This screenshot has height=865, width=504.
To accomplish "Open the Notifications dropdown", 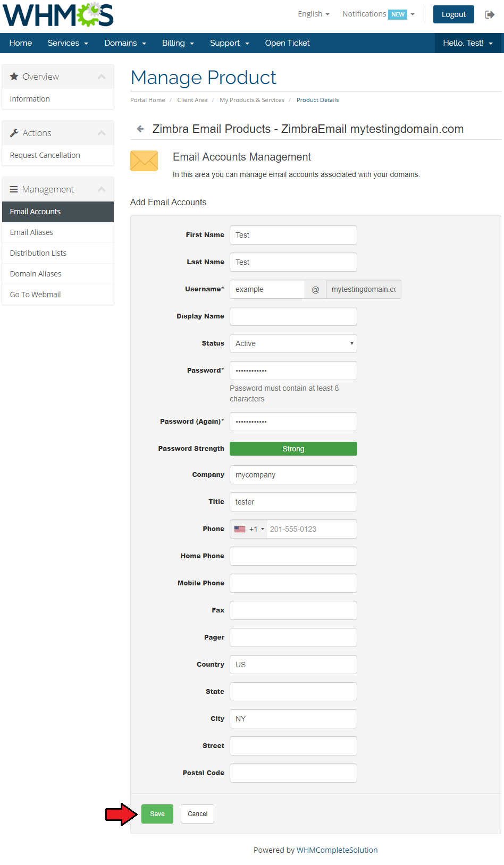I will click(379, 14).
